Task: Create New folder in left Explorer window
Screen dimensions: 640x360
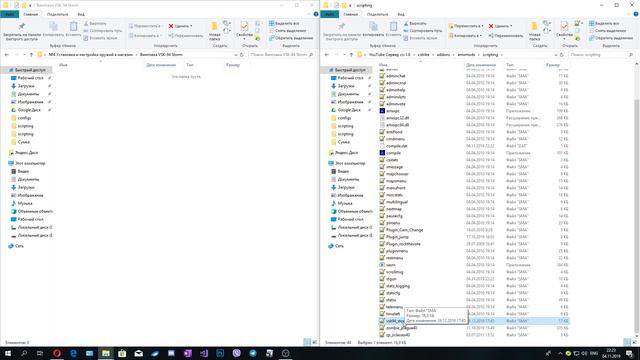Action: click(215, 31)
